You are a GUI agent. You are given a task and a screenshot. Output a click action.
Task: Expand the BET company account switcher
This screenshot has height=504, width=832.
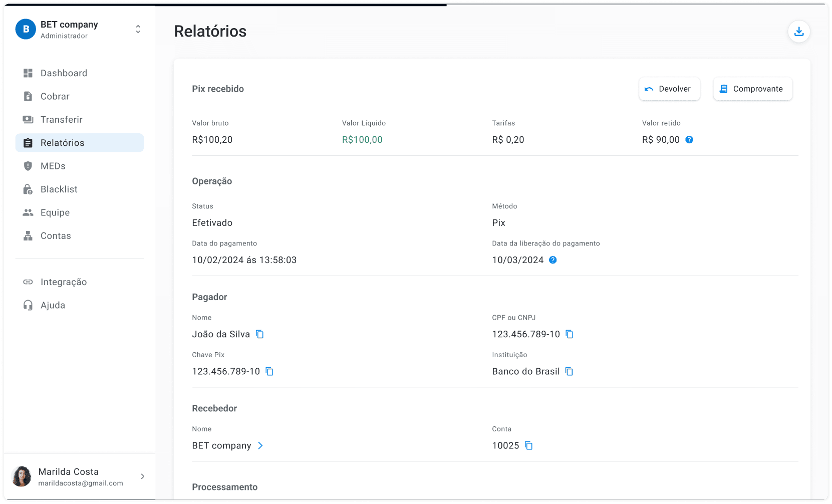[x=138, y=29]
